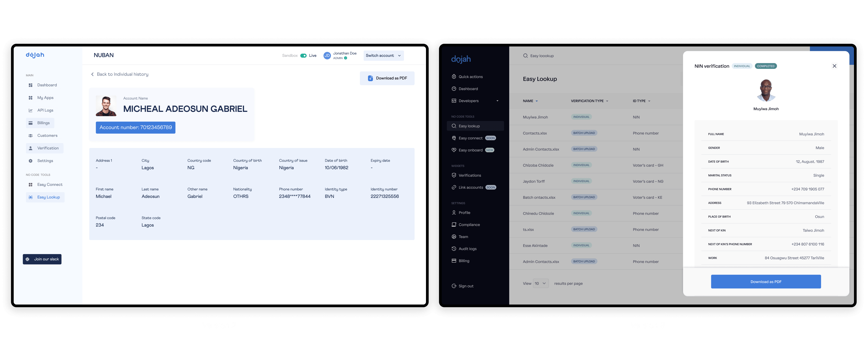This screenshot has height=351, width=868.
Task: Open the results per page dropdown
Action: click(541, 283)
